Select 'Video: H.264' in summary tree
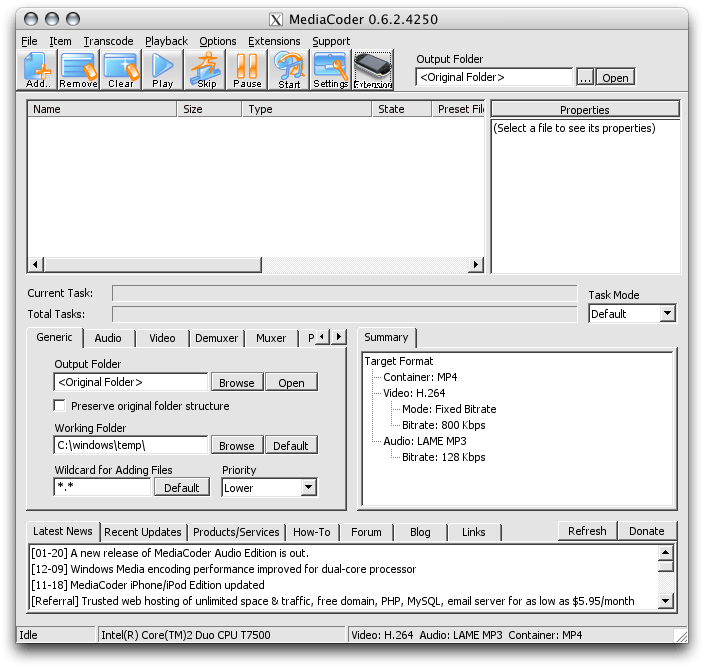The image size is (704, 667). click(414, 393)
